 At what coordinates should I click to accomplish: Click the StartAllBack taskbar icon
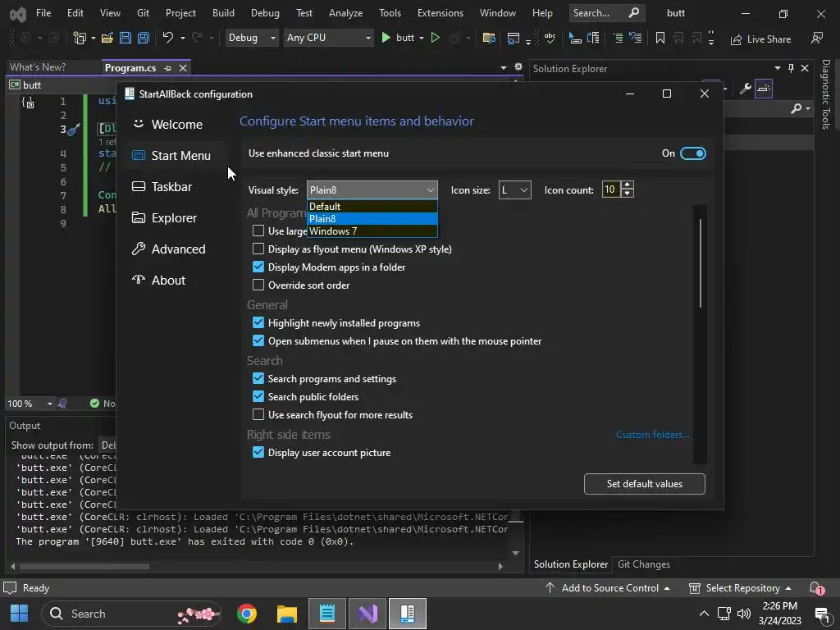point(408,614)
